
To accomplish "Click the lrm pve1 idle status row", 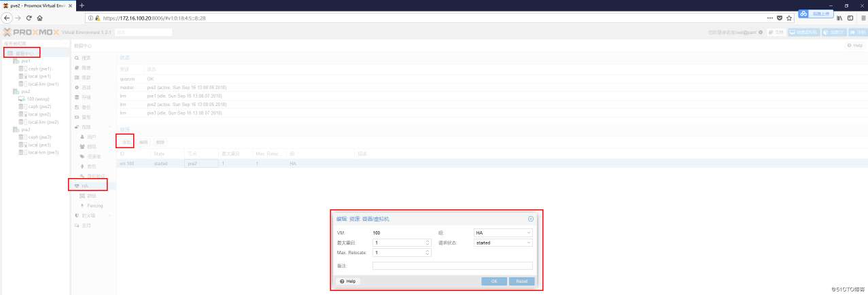I will 493,96.
